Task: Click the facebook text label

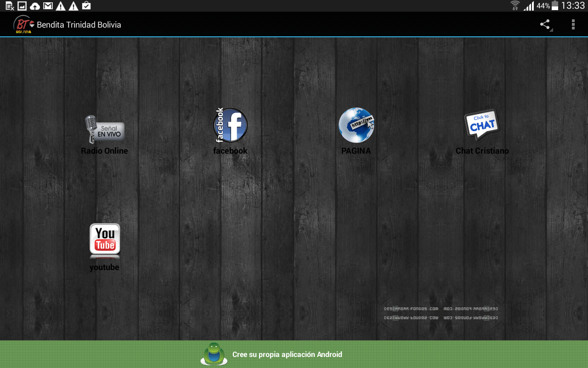Action: click(x=230, y=151)
